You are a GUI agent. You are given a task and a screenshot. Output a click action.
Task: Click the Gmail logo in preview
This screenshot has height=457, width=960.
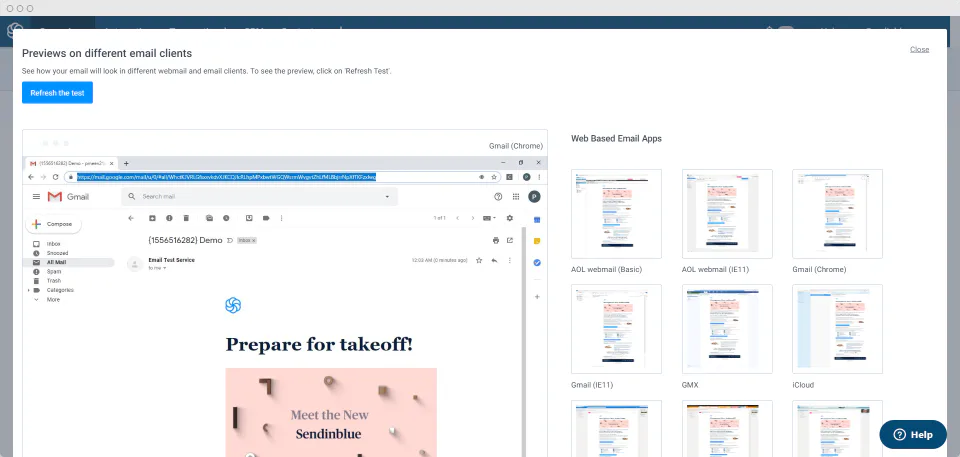pos(69,197)
